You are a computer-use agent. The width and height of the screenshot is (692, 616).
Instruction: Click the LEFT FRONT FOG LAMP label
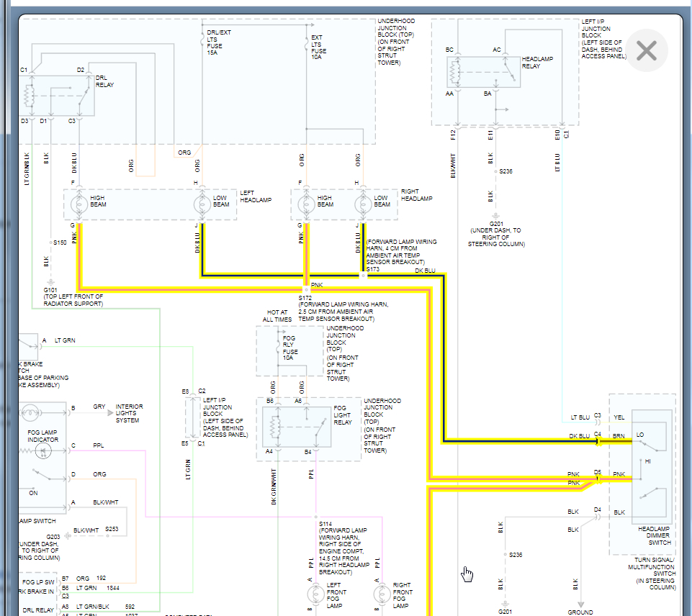click(x=336, y=595)
